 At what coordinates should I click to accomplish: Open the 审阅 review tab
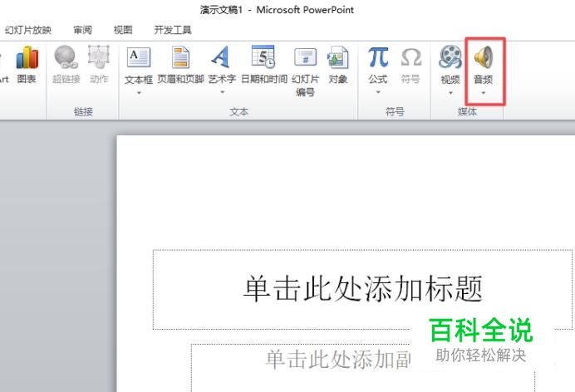coord(82,30)
